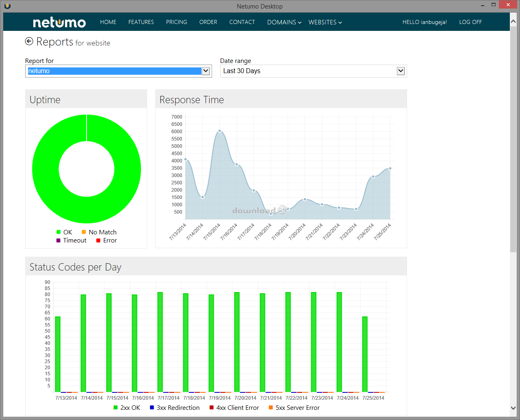
Task: Click the Uptime panel heading
Action: coord(45,100)
